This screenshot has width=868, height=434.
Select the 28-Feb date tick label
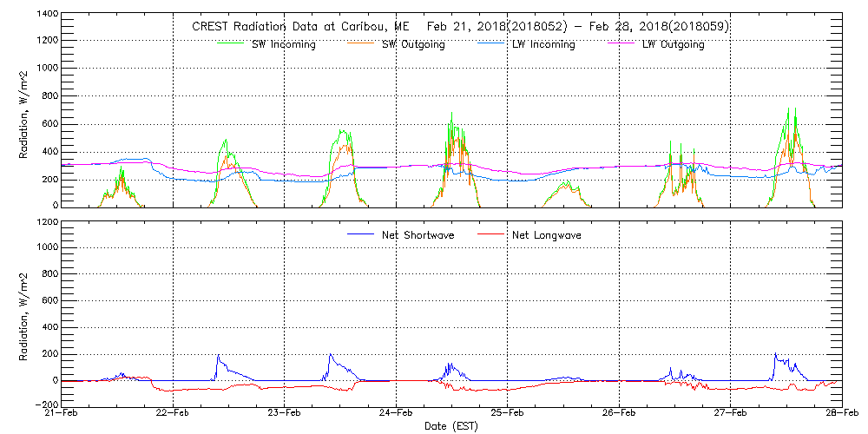[x=841, y=414]
